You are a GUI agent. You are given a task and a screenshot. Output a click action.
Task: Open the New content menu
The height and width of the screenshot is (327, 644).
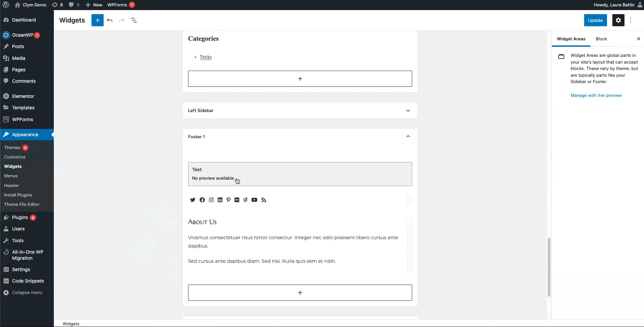[x=94, y=5]
